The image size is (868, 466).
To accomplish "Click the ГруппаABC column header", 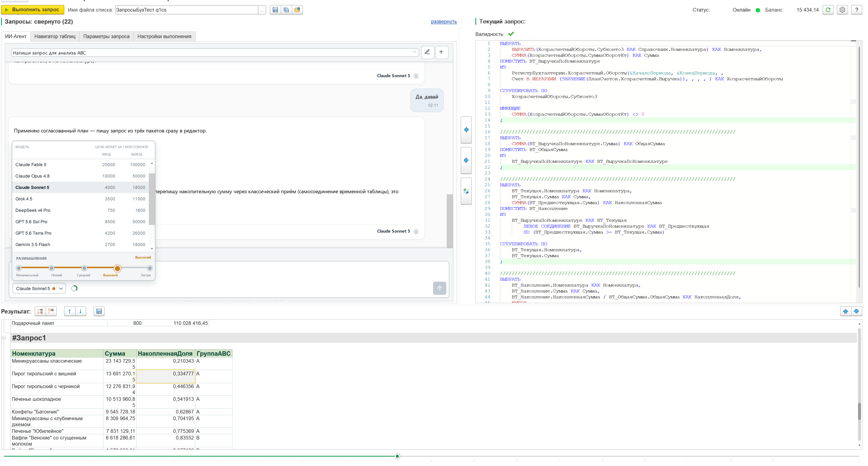I will pyautogui.click(x=214, y=354).
